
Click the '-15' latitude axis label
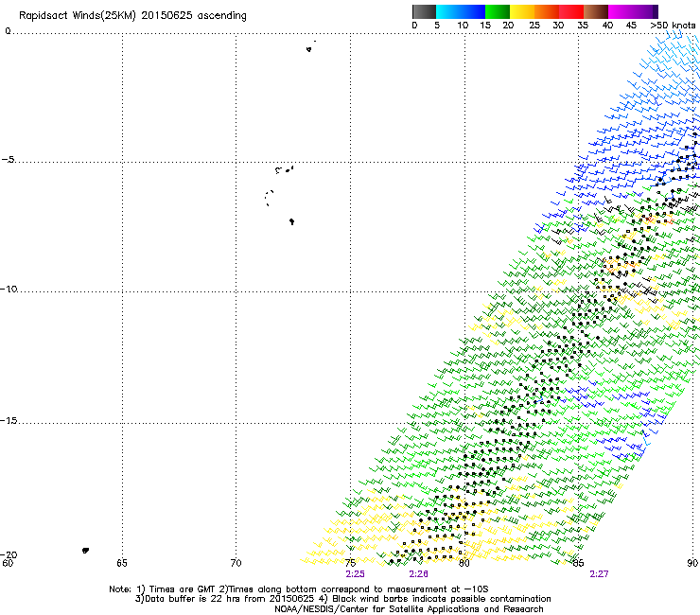9,421
